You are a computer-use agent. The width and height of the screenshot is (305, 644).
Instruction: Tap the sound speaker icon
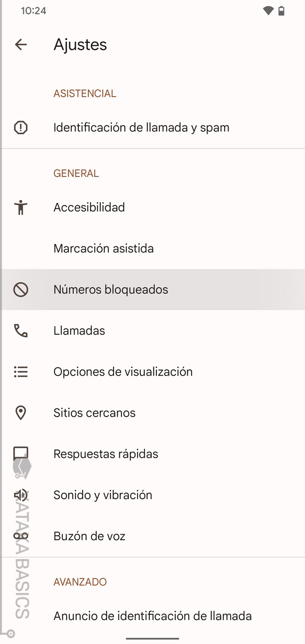(x=21, y=495)
